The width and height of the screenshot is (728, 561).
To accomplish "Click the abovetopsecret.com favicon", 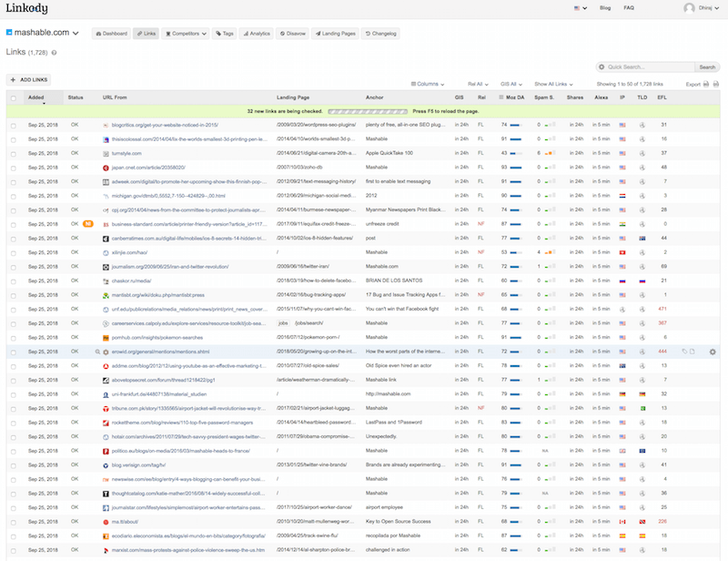I will (x=106, y=380).
